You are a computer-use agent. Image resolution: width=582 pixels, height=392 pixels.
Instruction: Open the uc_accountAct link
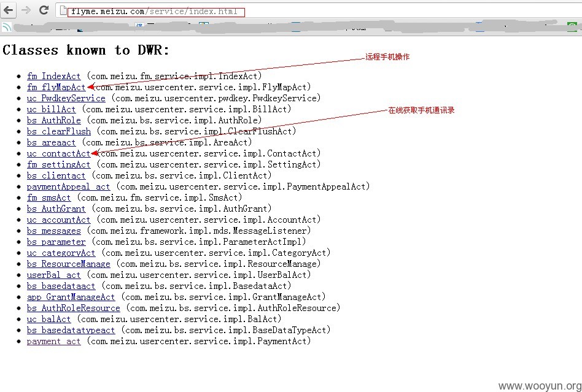click(x=59, y=220)
